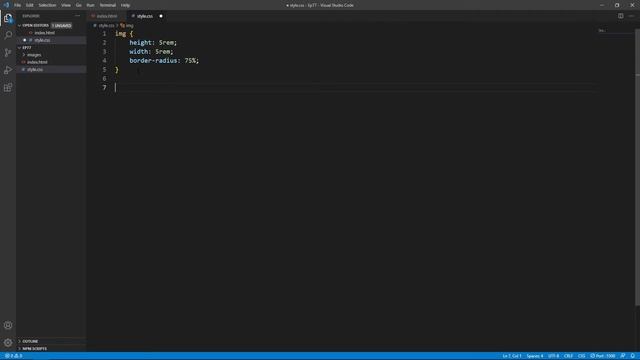Select index.html under Open Editors
Screen dimensions: 640x360
tap(44, 33)
